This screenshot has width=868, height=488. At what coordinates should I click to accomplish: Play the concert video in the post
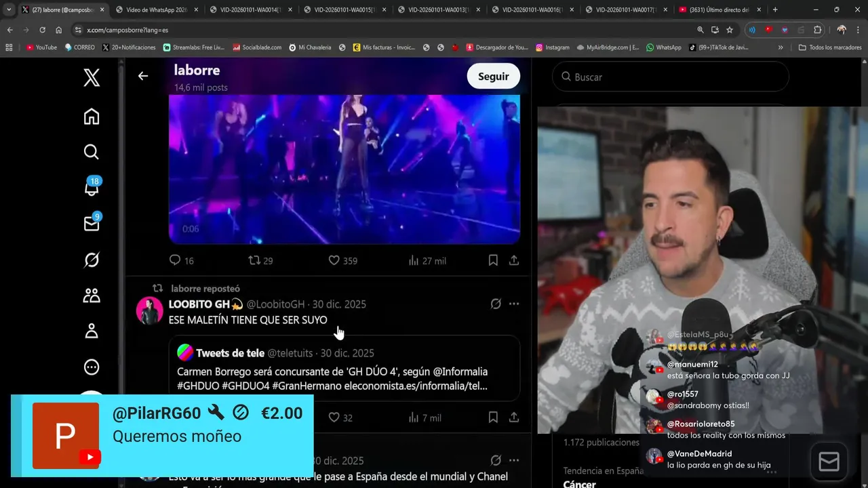point(344,169)
